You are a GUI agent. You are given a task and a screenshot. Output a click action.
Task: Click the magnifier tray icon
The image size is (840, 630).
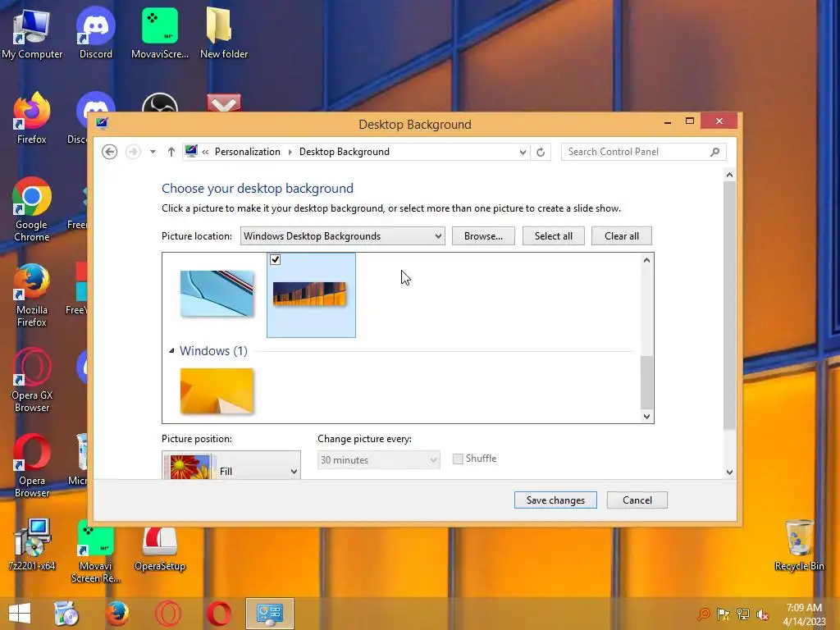point(704,614)
